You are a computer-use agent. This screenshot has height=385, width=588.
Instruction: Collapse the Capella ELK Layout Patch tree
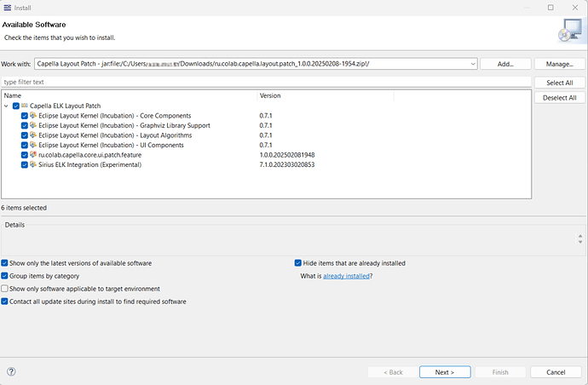(x=7, y=106)
